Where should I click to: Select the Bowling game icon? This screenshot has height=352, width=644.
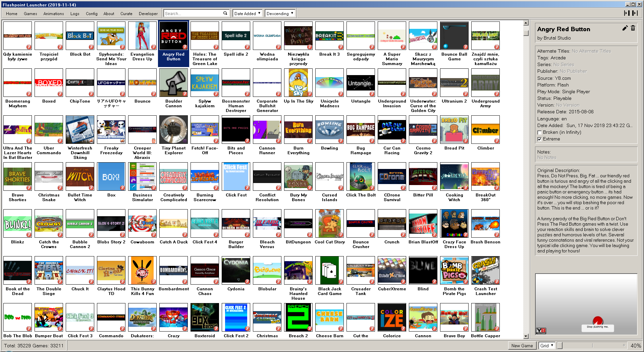329,129
